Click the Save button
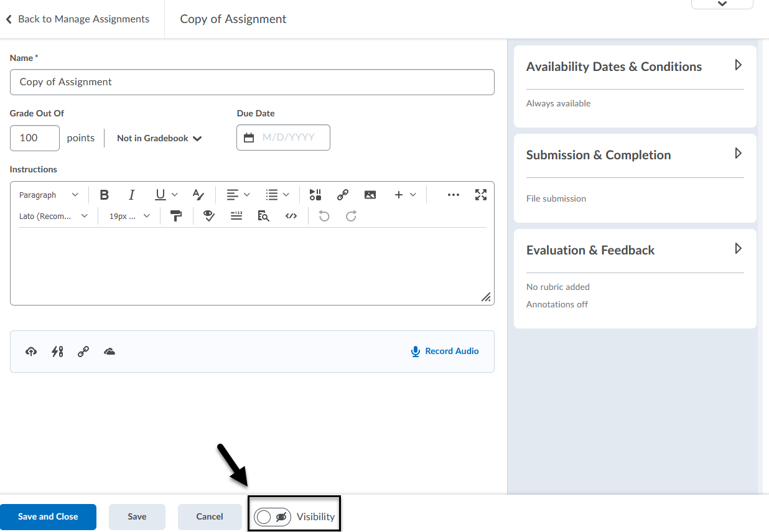This screenshot has height=532, width=769. (137, 516)
